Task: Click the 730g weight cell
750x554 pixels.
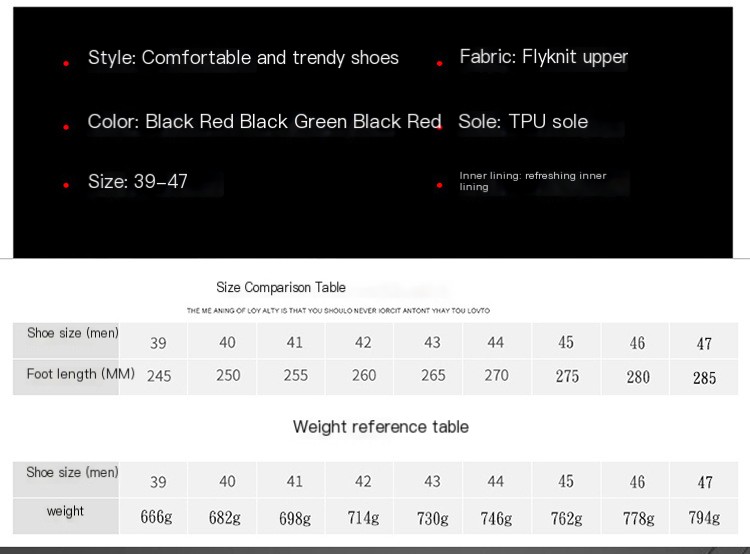Action: pyautogui.click(x=432, y=518)
